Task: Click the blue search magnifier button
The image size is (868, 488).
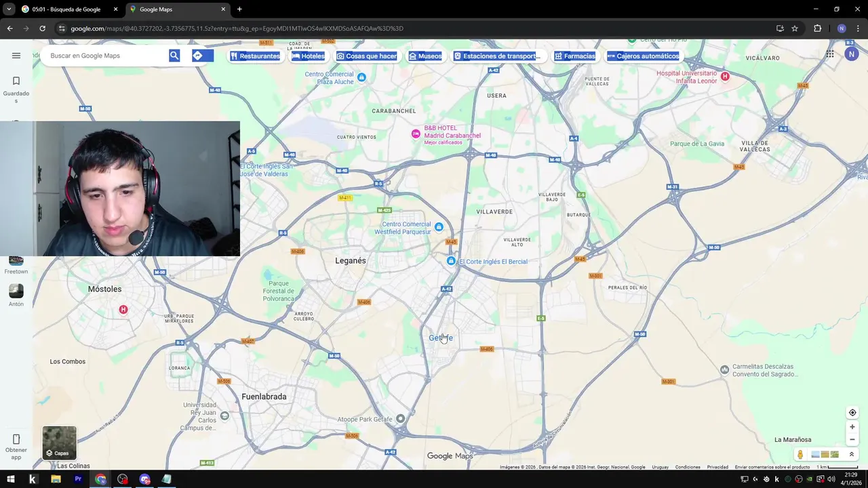Action: coord(174,56)
